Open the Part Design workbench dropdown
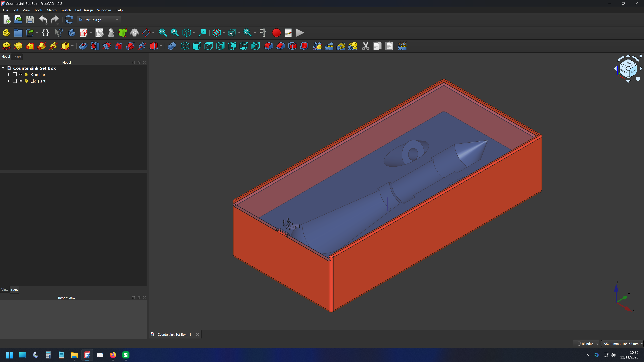Screen dimensions: 644x362 click(99, 20)
